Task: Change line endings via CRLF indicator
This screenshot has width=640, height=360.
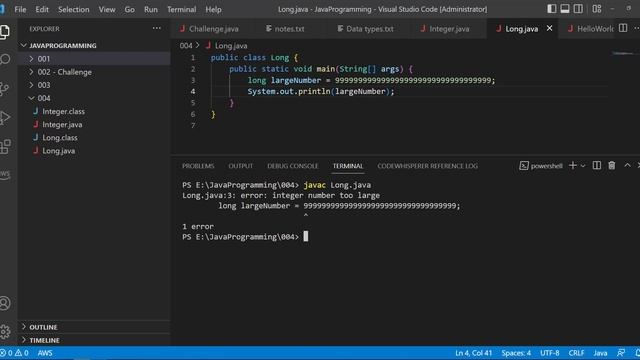Action: 576,353
